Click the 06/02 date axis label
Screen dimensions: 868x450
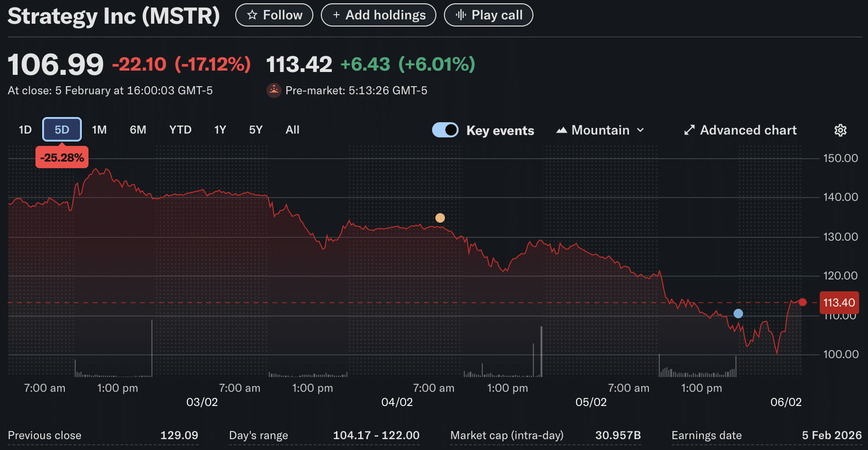tap(786, 402)
